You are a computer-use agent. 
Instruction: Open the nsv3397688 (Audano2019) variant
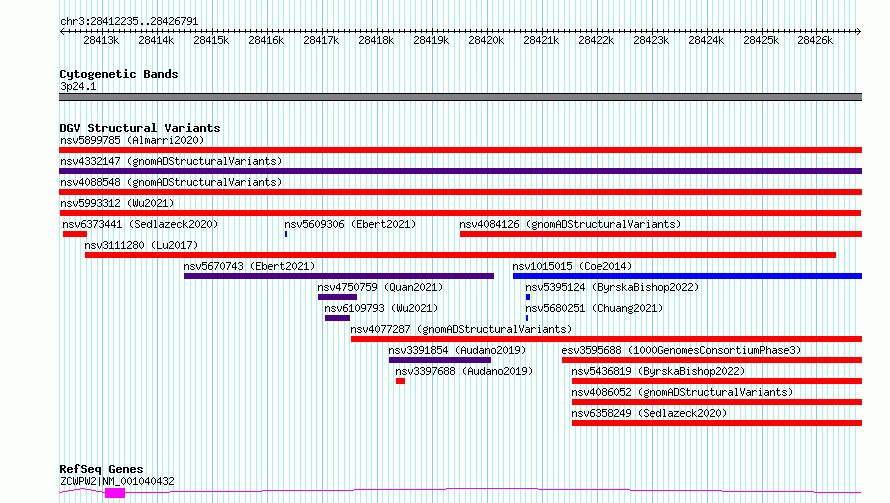pyautogui.click(x=464, y=371)
